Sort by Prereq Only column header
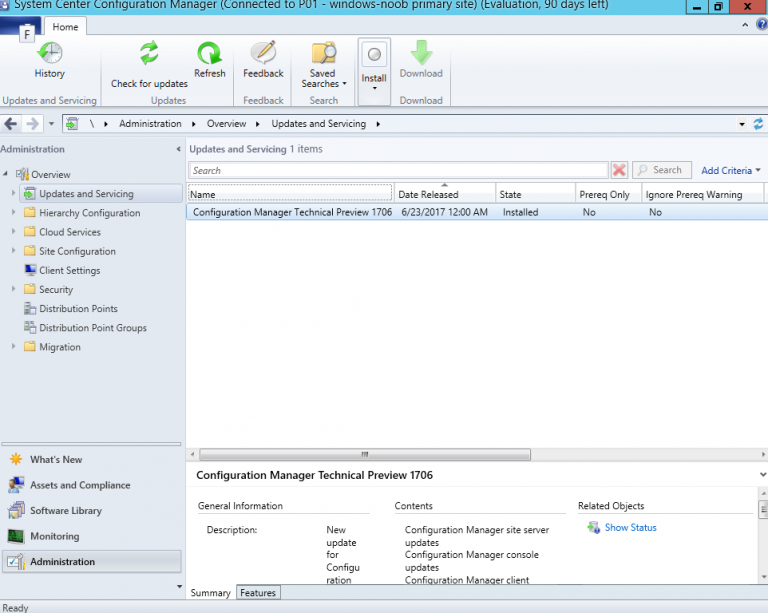768x613 pixels. tap(608, 194)
